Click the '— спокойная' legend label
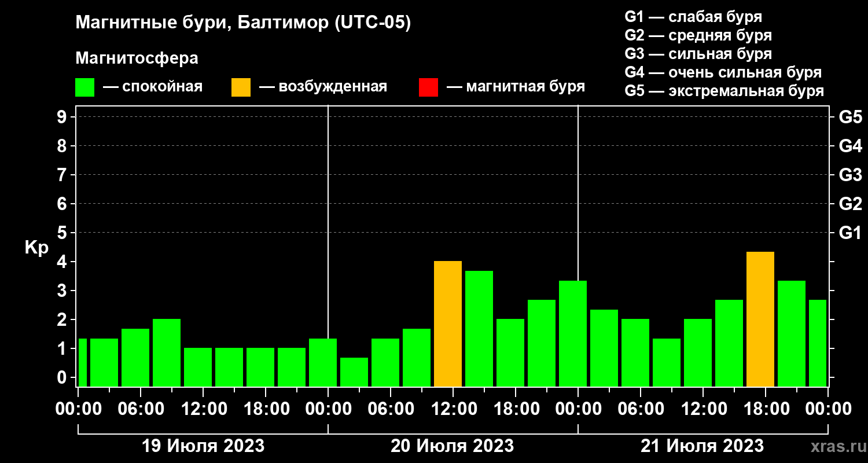 pos(153,87)
